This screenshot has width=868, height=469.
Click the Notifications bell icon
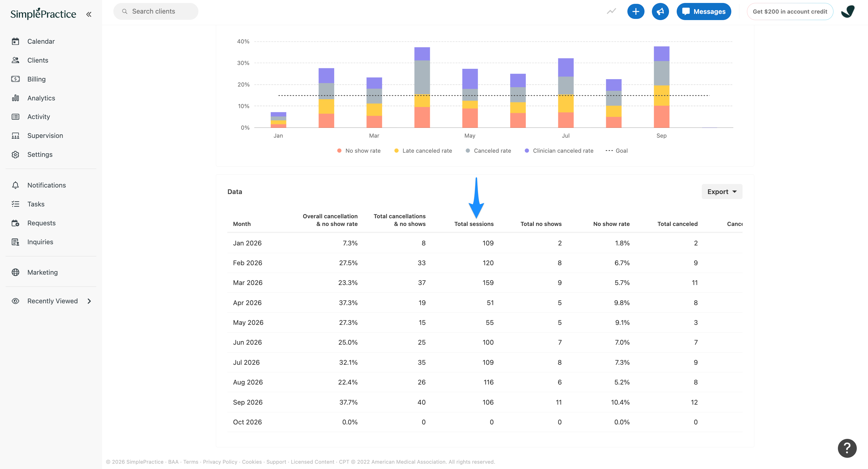click(15, 185)
